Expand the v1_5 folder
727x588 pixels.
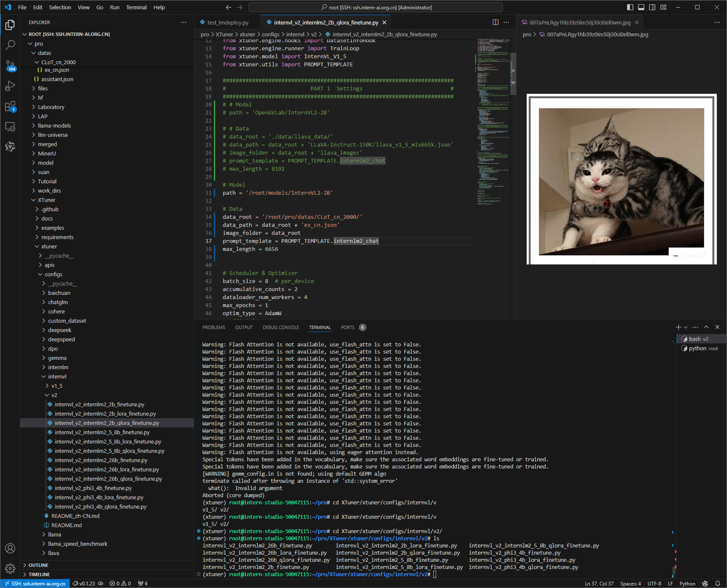(107, 386)
